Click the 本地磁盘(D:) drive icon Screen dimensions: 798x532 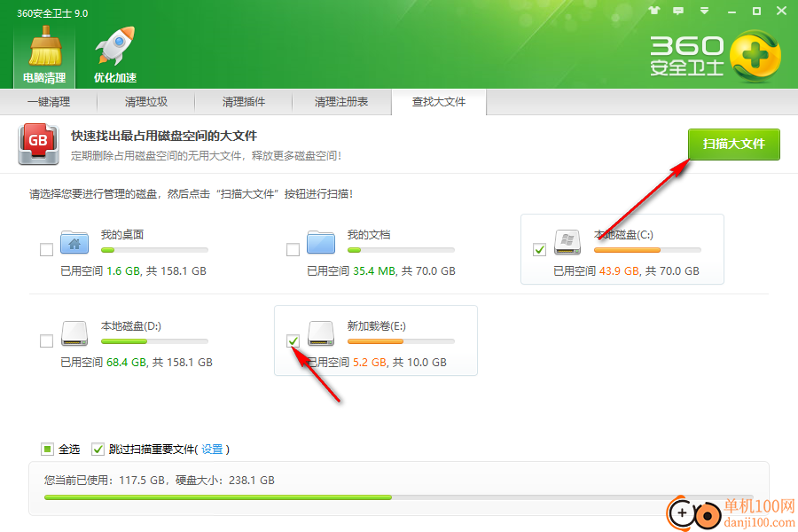74,333
